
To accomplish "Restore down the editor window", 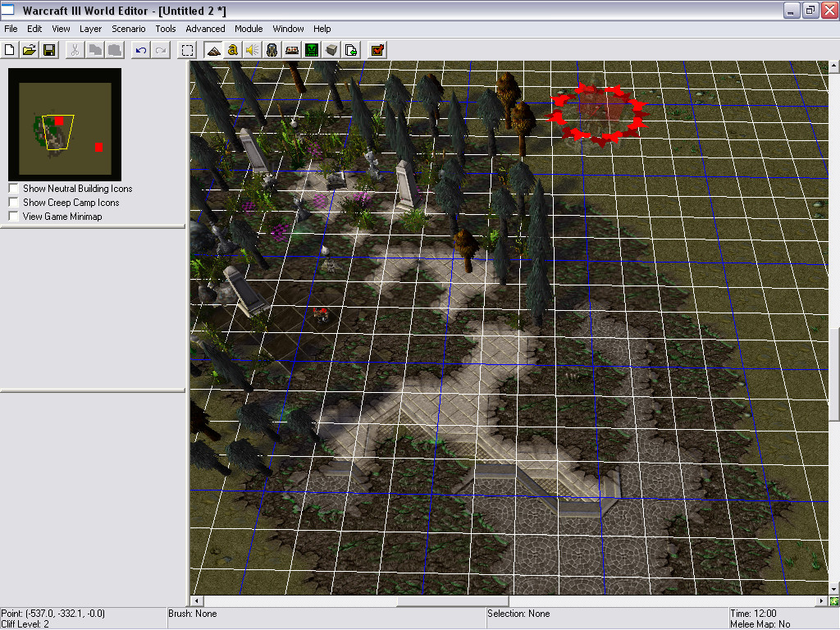I will tap(810, 10).
